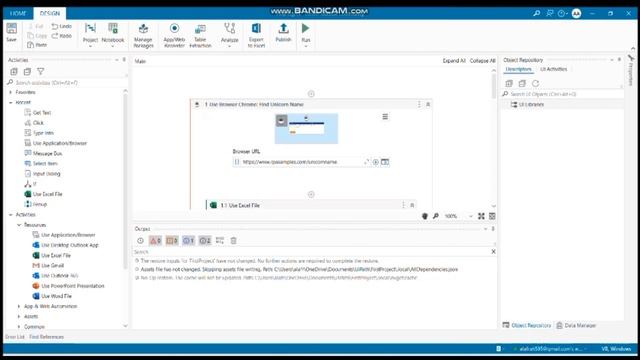This screenshot has height=360, width=640.
Task: Open the help icon in title bar
Action: pos(562,13)
